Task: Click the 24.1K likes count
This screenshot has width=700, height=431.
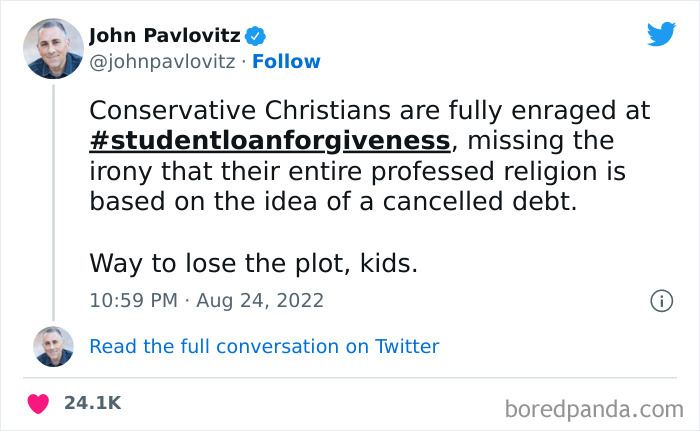Action: pos(92,403)
